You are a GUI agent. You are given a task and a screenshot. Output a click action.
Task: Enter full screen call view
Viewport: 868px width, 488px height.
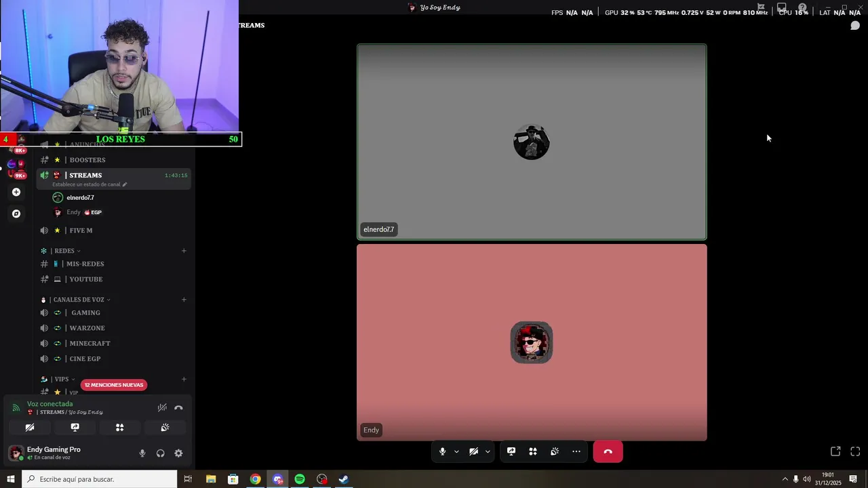click(855, 451)
